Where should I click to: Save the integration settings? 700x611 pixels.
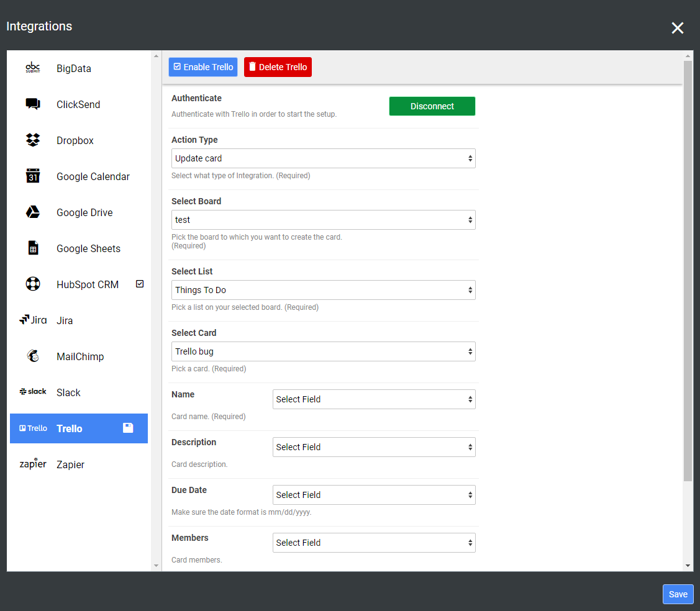tap(678, 594)
